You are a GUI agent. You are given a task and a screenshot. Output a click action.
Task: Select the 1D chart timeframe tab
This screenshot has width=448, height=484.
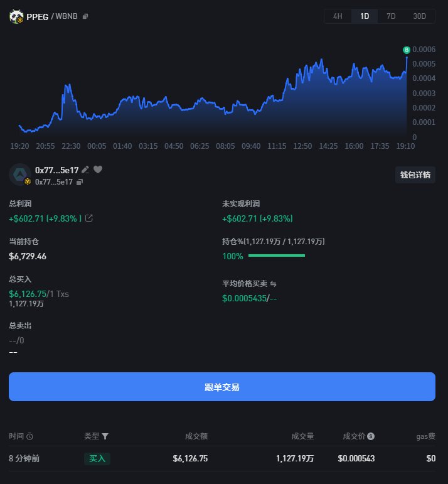pyautogui.click(x=365, y=16)
